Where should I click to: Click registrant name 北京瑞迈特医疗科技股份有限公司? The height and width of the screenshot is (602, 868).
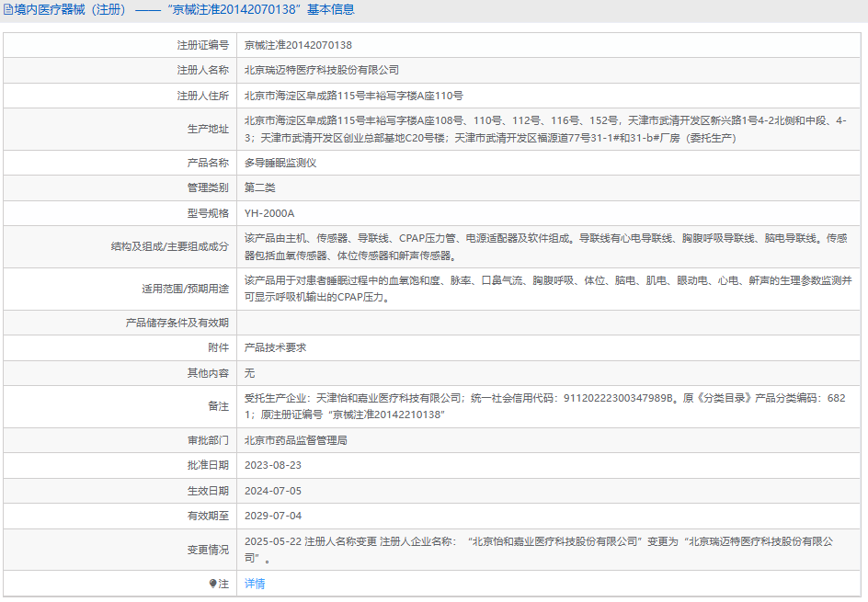(x=321, y=70)
